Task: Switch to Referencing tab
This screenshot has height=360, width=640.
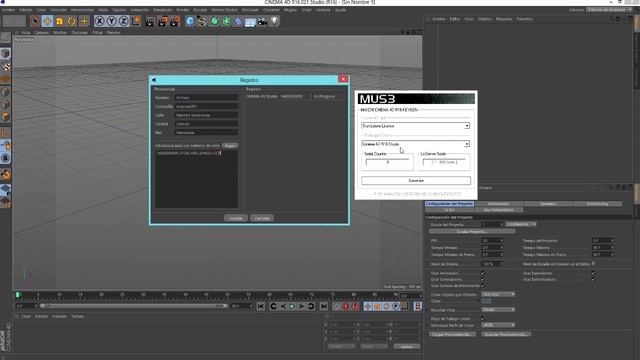Action: pyautogui.click(x=598, y=204)
